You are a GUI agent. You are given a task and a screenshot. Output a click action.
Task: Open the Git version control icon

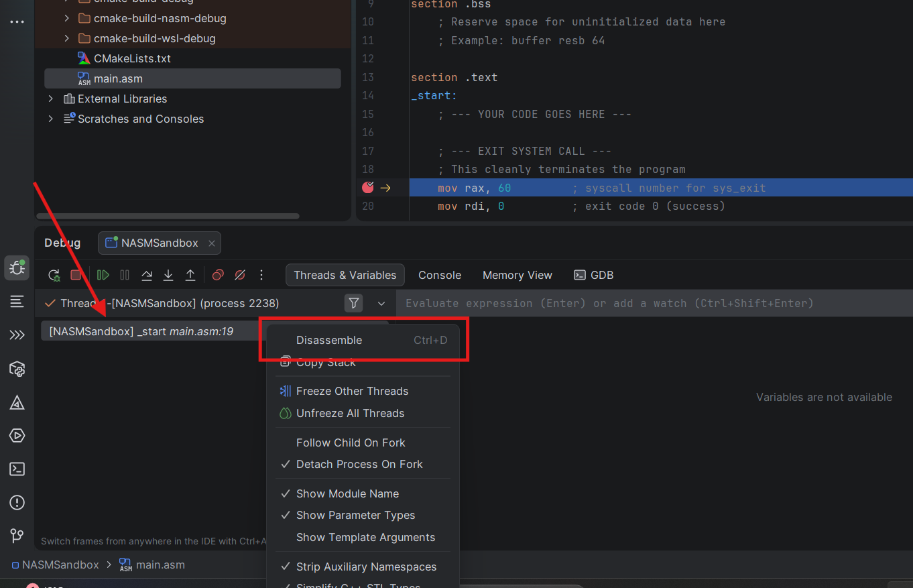point(17,536)
